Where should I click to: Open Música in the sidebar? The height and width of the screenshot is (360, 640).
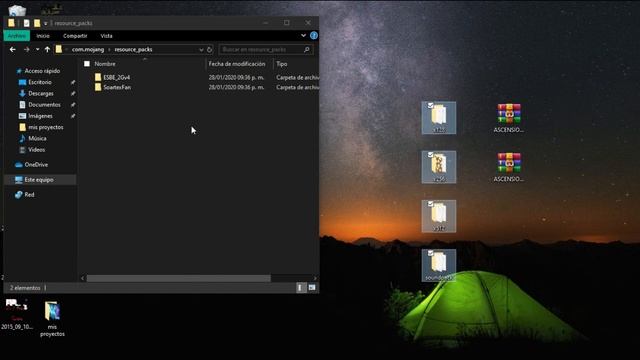[x=37, y=138]
